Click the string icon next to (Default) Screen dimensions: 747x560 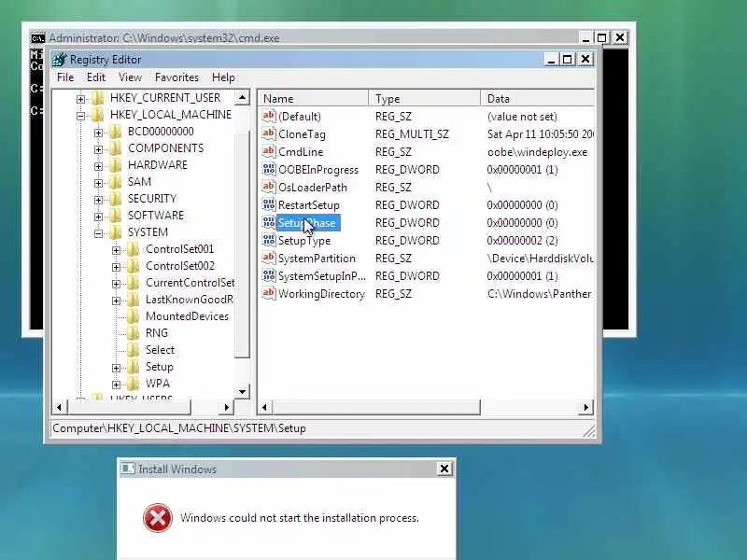pos(269,116)
